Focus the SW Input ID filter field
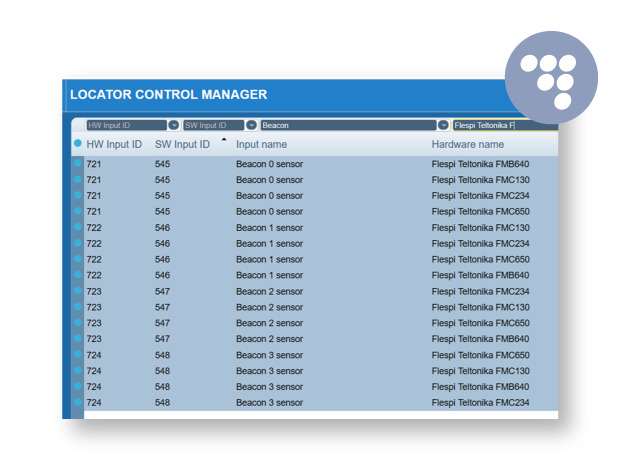The height and width of the screenshot is (460, 629). (214, 125)
